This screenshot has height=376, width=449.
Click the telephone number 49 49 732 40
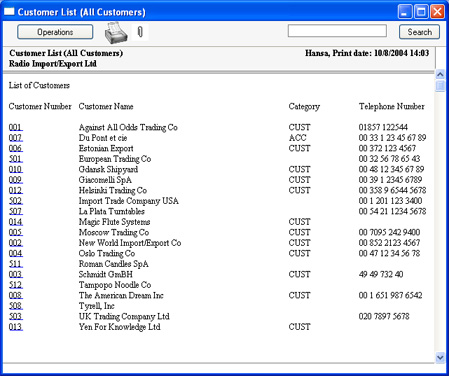381,274
